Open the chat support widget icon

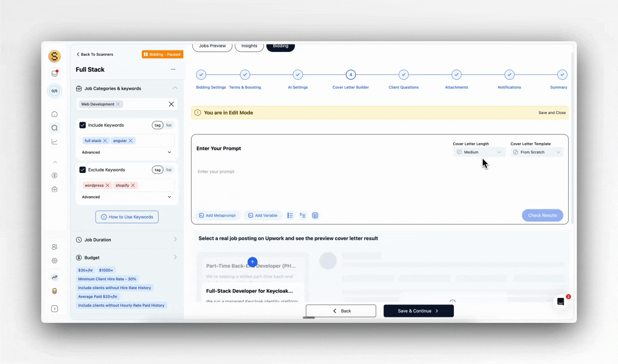pos(561,301)
